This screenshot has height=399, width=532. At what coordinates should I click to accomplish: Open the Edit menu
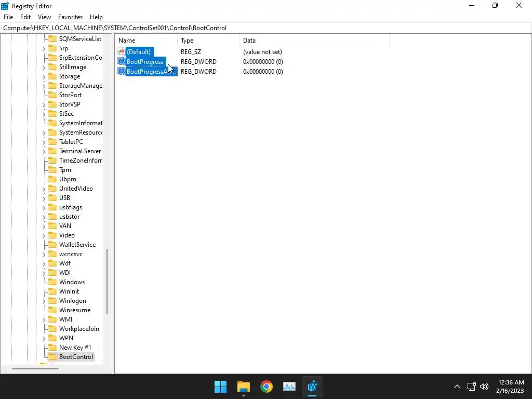pos(25,17)
